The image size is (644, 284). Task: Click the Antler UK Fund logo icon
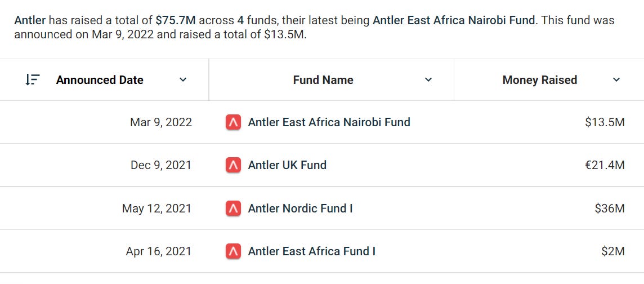tap(233, 165)
